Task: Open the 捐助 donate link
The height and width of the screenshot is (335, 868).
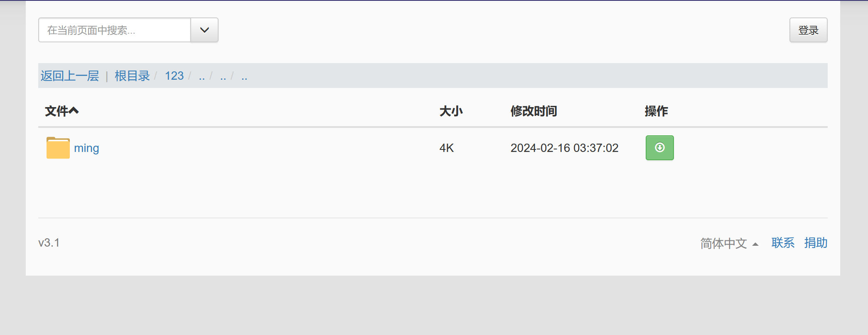Action: [x=816, y=243]
